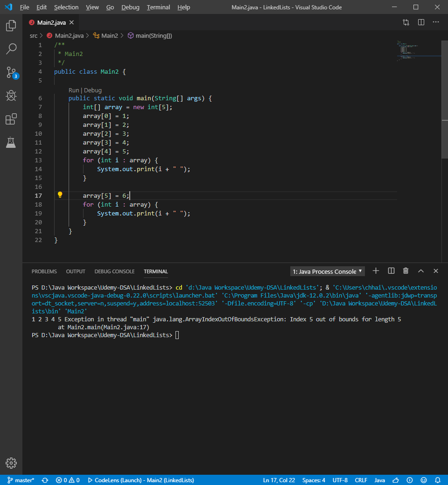448x485 pixels.
Task: Open Source Control showing 3 changes
Action: point(11,72)
